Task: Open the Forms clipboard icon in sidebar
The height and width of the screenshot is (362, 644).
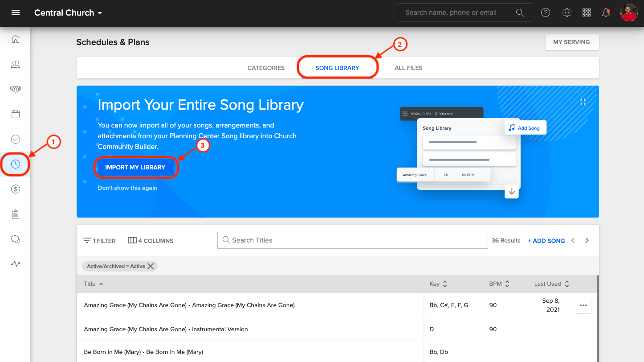Action: pos(15,214)
